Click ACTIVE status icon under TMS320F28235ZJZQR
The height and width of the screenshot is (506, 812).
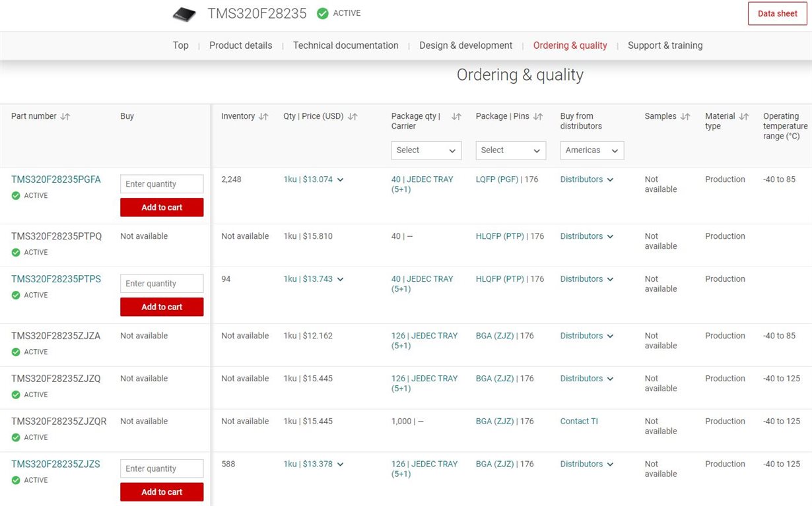coord(16,437)
